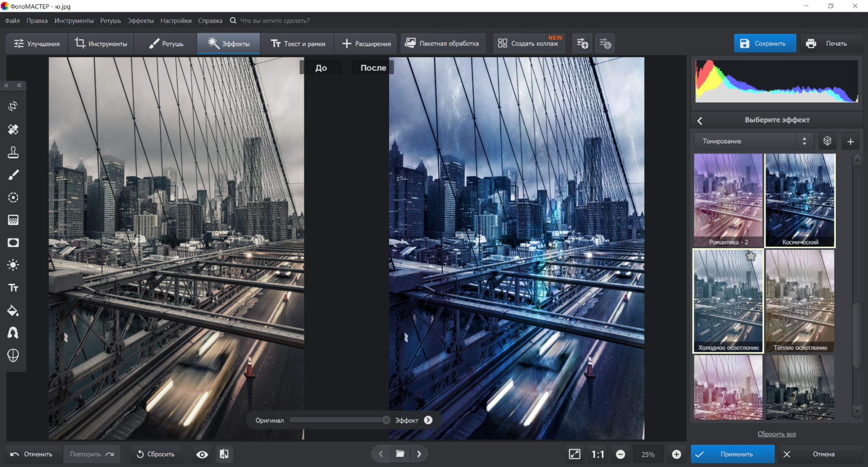Viewport: 868px width, 467px height.
Task: Click the text tool in left sidebar
Action: click(x=13, y=288)
